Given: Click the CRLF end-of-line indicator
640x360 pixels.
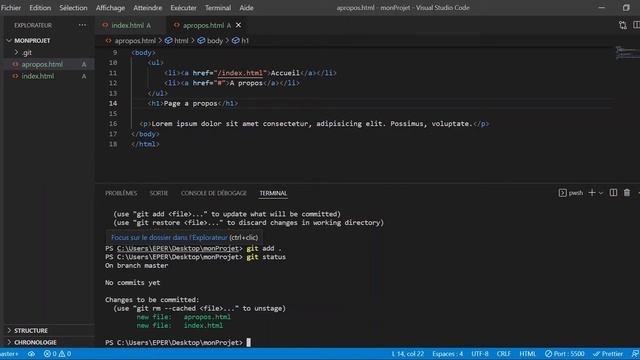Looking at the screenshot, I should tap(504, 354).
